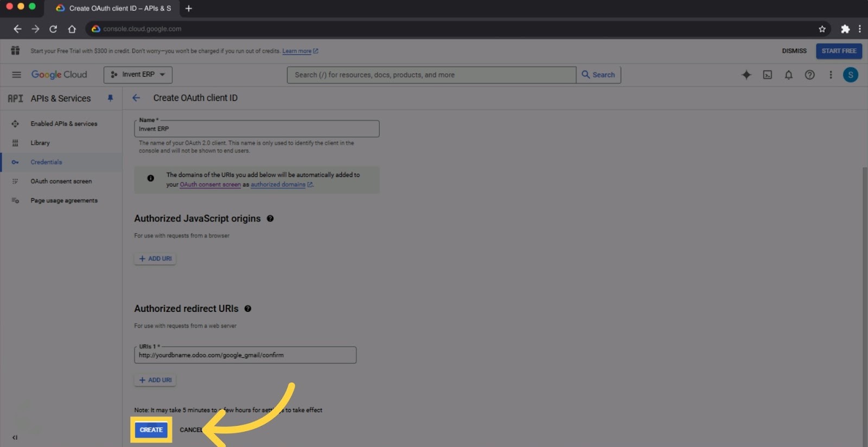Open notifications bell
The height and width of the screenshot is (447, 868).
pyautogui.click(x=789, y=75)
